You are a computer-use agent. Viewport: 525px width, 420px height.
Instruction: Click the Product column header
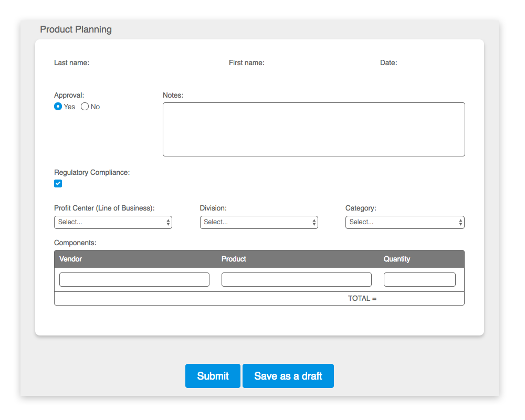point(234,259)
